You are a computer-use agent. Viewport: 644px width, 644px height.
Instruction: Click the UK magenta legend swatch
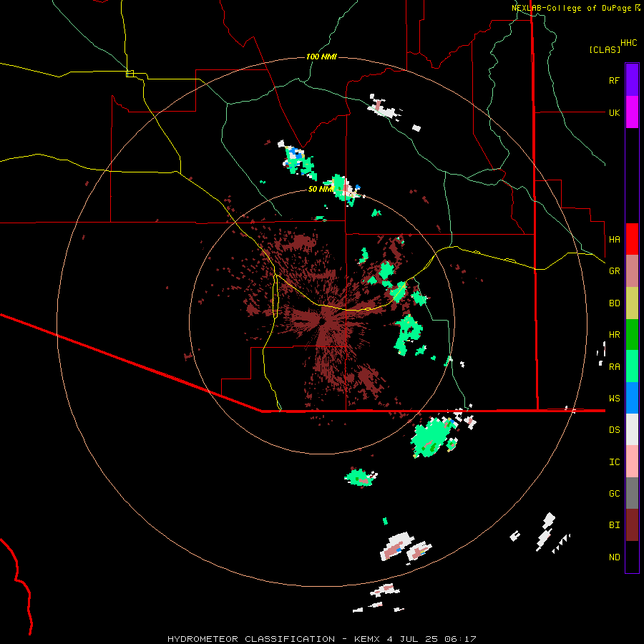click(632, 112)
